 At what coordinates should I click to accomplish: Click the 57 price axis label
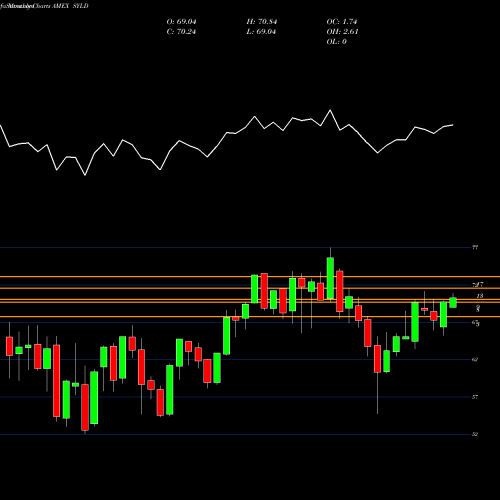click(x=475, y=397)
